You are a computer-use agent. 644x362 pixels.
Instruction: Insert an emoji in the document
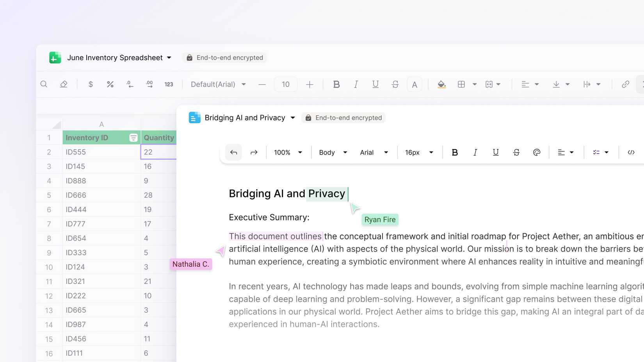point(537,152)
